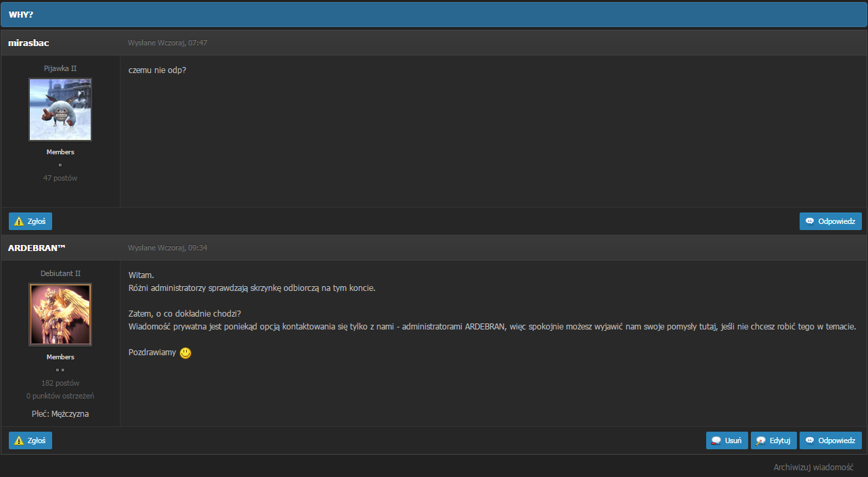
Task: Click the timestamp Wysłane Wczoraj, 09:34
Action: click(x=167, y=248)
